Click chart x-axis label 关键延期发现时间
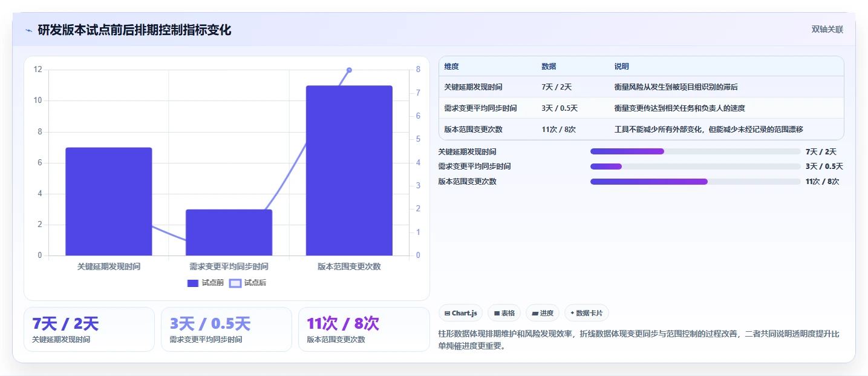 coord(109,266)
